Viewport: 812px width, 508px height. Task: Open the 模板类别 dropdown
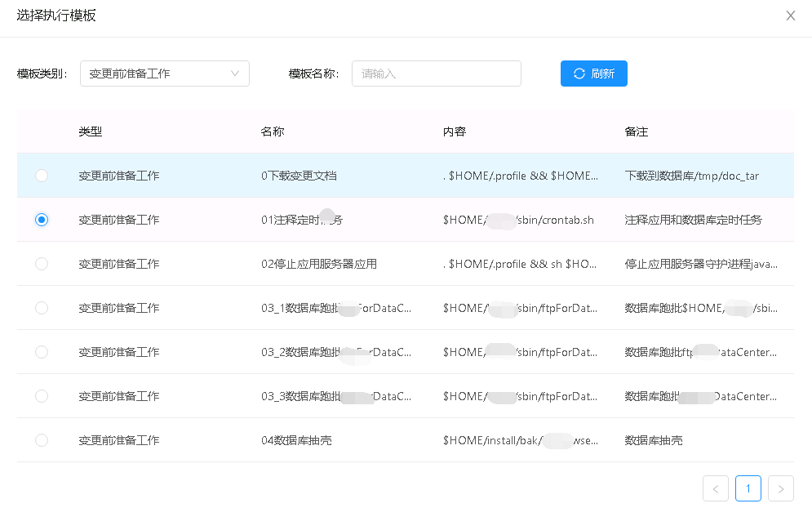(165, 74)
